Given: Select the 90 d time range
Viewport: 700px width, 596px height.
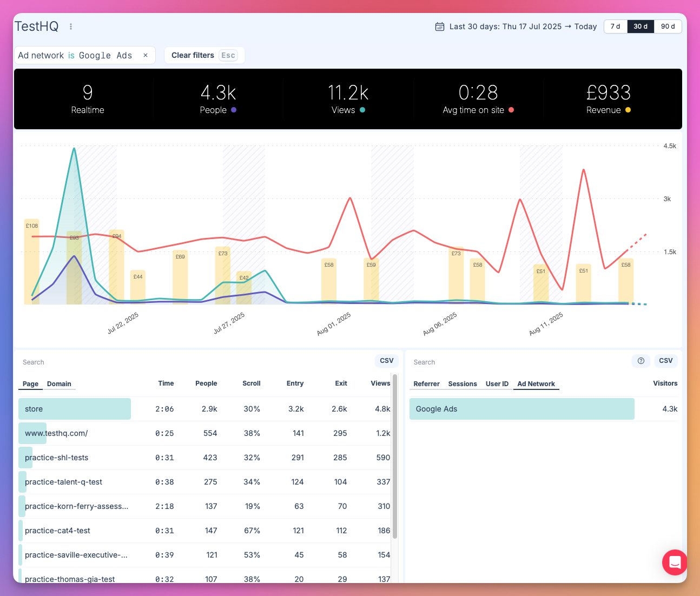Looking at the screenshot, I should coord(668,27).
